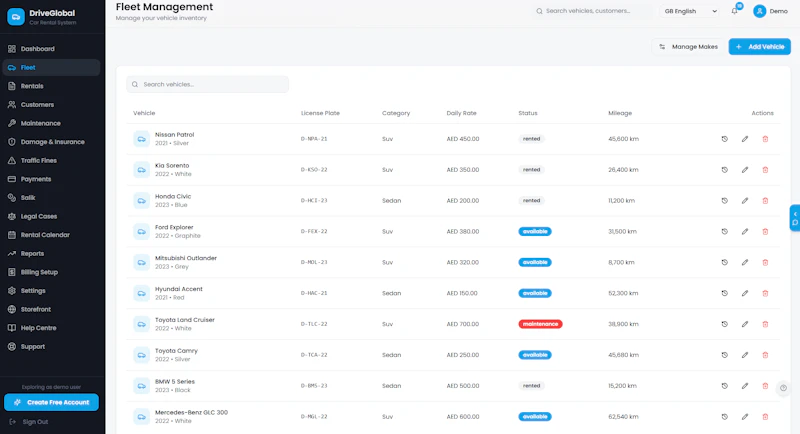Open Customers section
Viewport: 800px width, 434px height.
[x=51, y=105]
